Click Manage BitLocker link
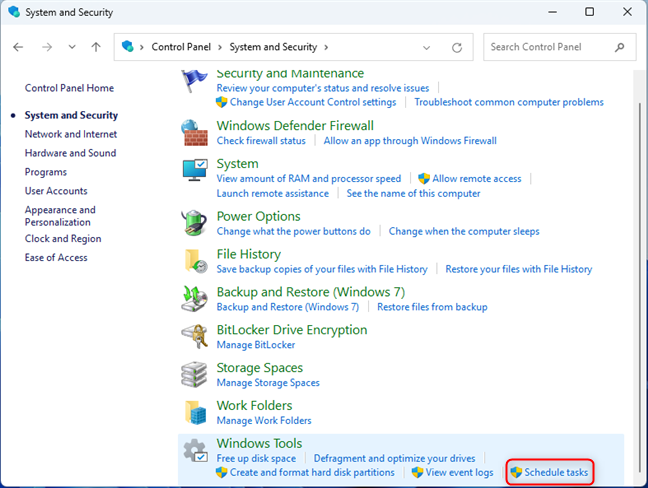648x488 pixels. 256,345
